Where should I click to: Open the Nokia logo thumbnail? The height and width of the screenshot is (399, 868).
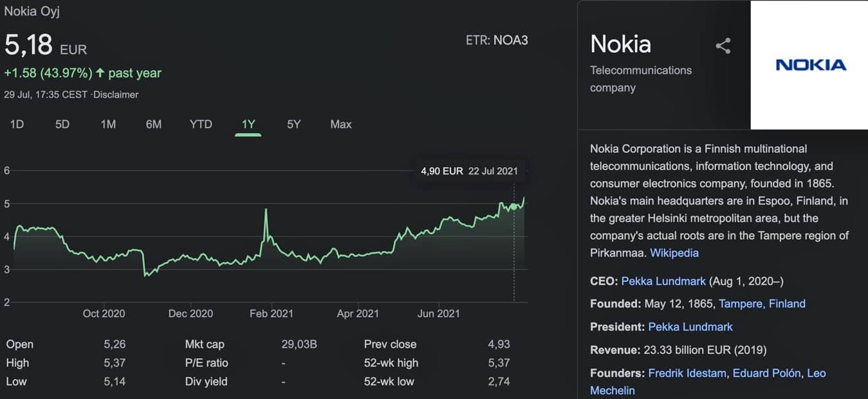tap(809, 65)
